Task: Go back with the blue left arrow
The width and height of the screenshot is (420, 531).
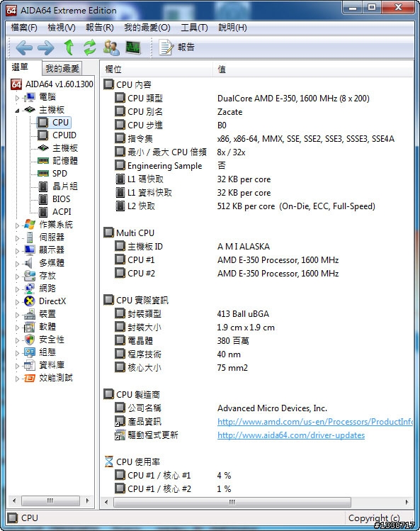Action: click(x=24, y=47)
